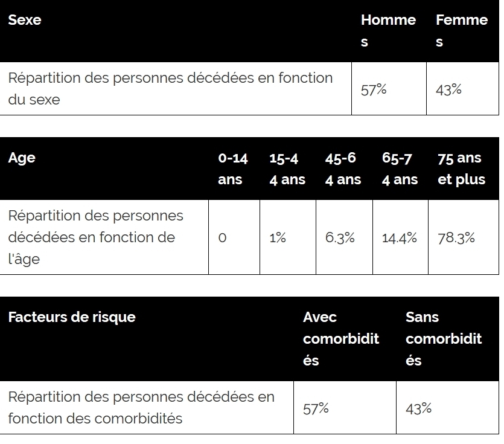This screenshot has width=504, height=444.
Task: Click the '45-64 ans' column header
Action: (343, 169)
